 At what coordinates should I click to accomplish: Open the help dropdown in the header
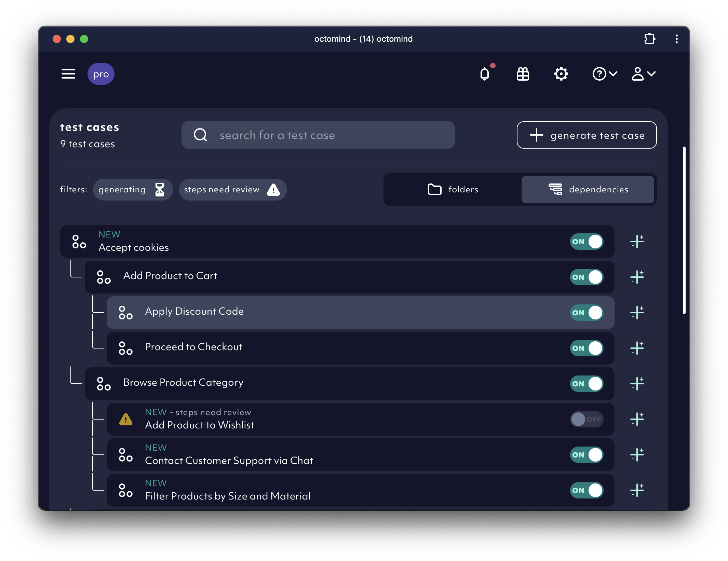click(x=604, y=74)
